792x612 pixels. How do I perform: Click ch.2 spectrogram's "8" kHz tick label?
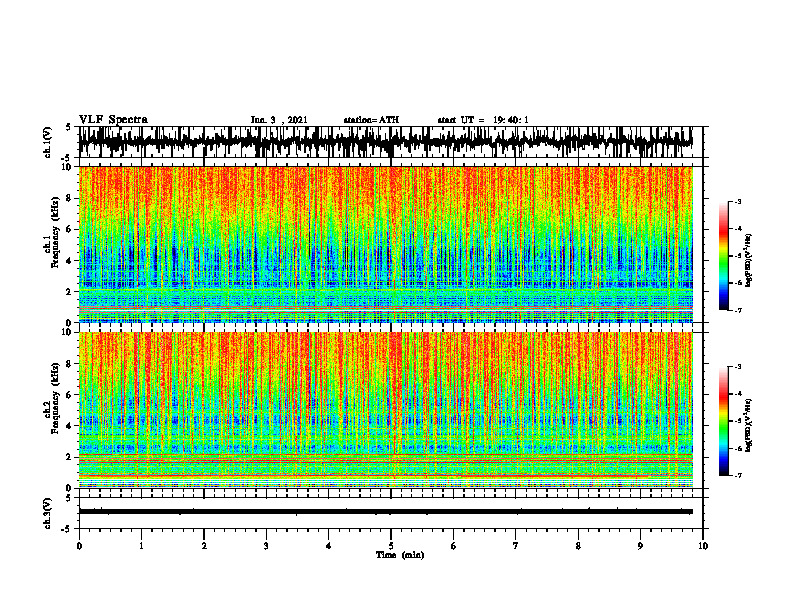[70, 364]
